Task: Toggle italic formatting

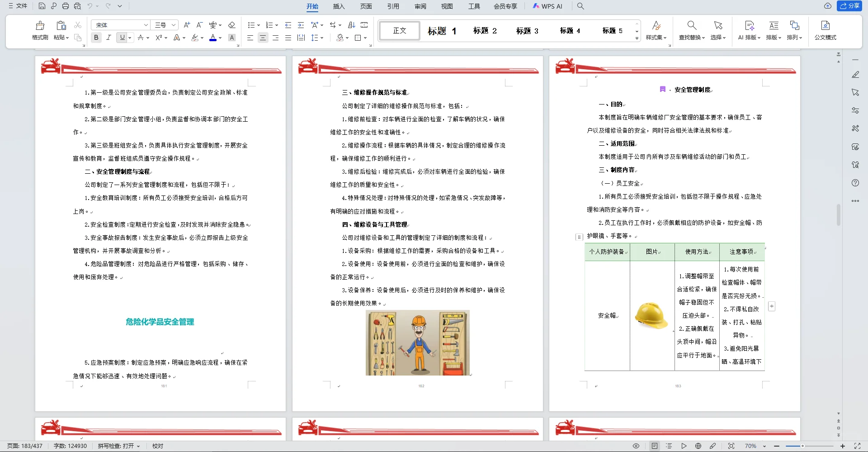Action: tap(108, 38)
